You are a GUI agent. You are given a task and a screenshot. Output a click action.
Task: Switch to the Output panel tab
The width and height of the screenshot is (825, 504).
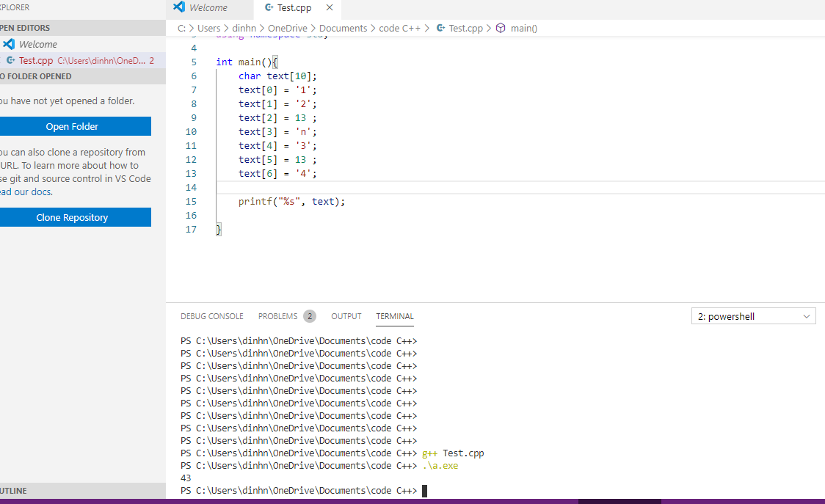[346, 316]
